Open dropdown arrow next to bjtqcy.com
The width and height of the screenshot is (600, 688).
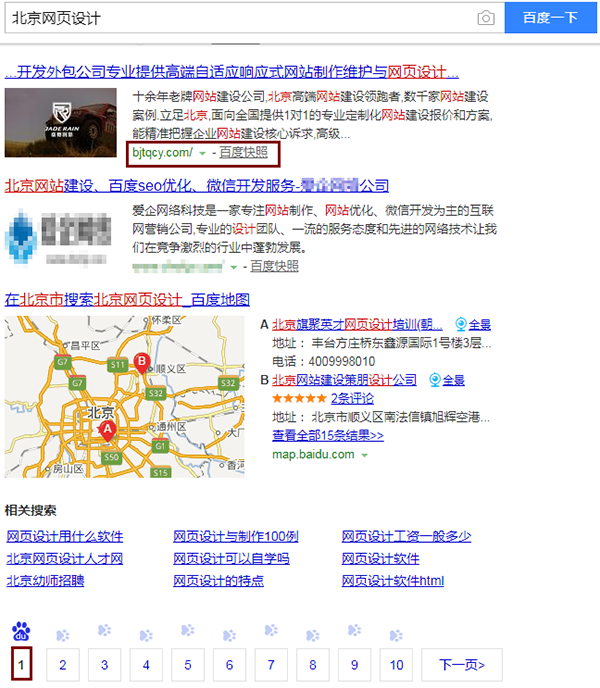203,153
